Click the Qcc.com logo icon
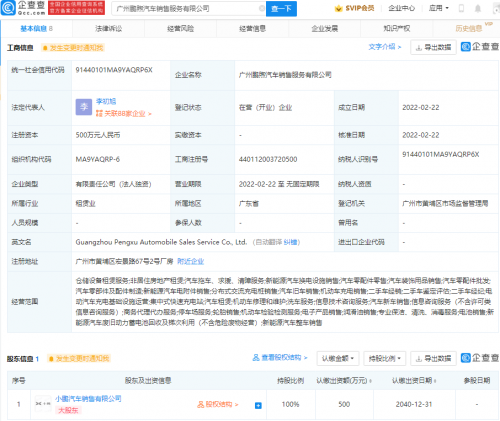The width and height of the screenshot is (500, 421). pyautogui.click(x=8, y=8)
